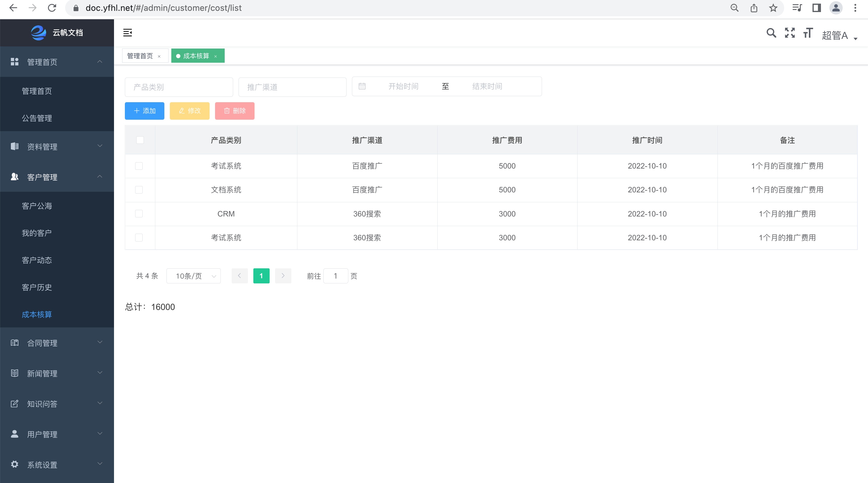
Task: Go to previous page arrow
Action: coord(239,276)
